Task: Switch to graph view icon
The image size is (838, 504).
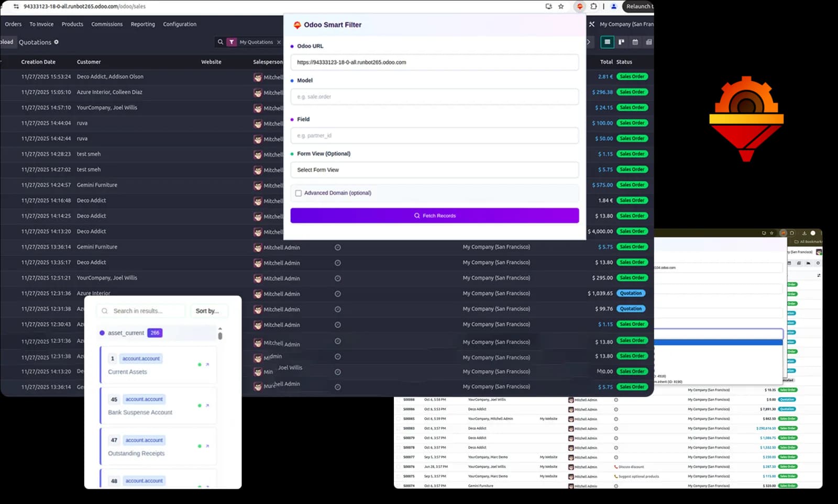Action: tap(649, 42)
